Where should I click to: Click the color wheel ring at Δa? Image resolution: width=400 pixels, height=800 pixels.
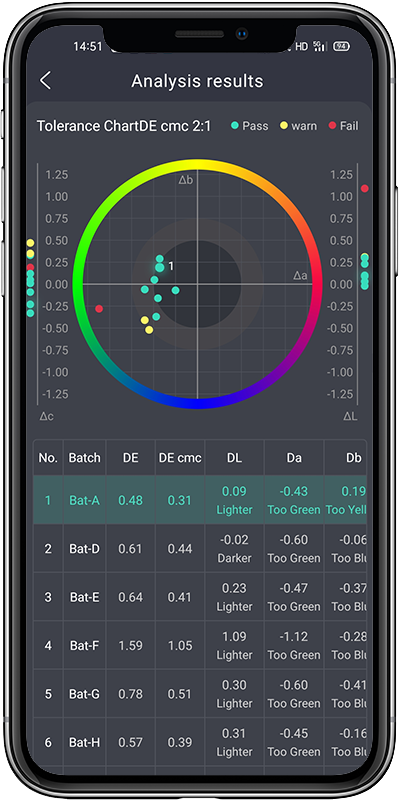pos(317,284)
